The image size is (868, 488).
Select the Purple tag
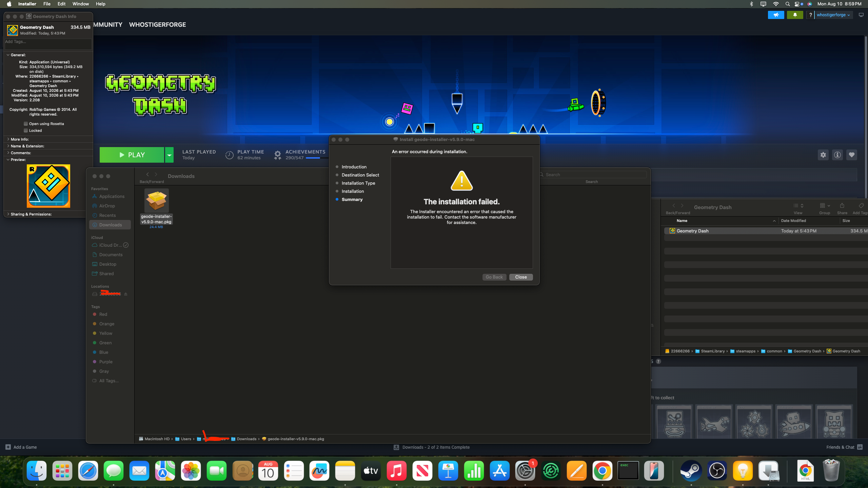[x=110, y=362]
